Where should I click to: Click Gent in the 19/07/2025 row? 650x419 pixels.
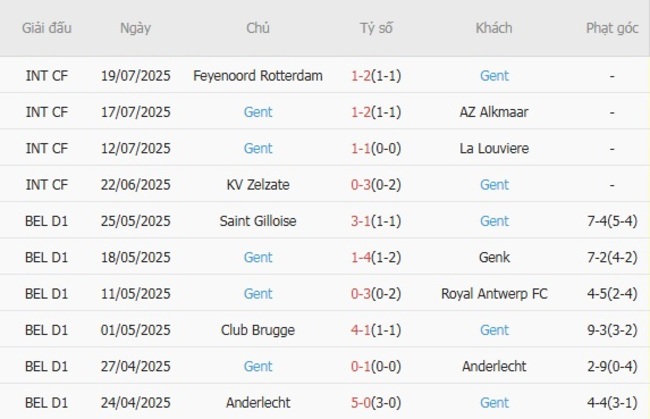pos(494,76)
